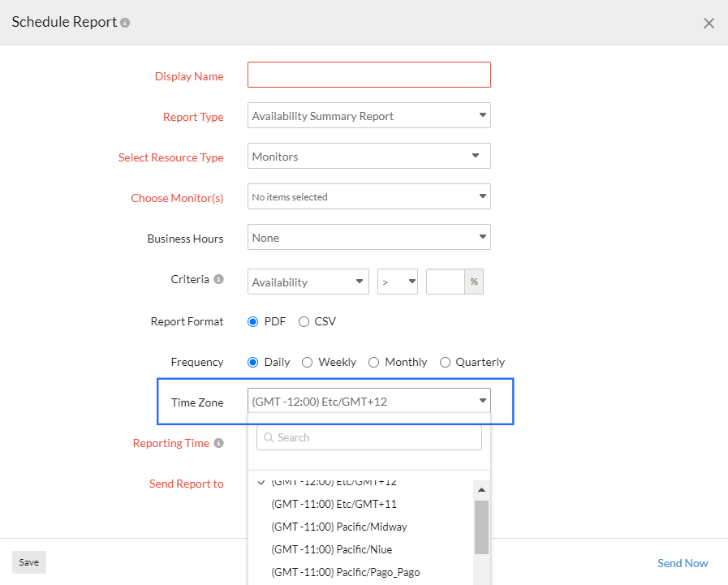
Task: Pick the Pacific/Niue time zone option
Action: [x=331, y=549]
